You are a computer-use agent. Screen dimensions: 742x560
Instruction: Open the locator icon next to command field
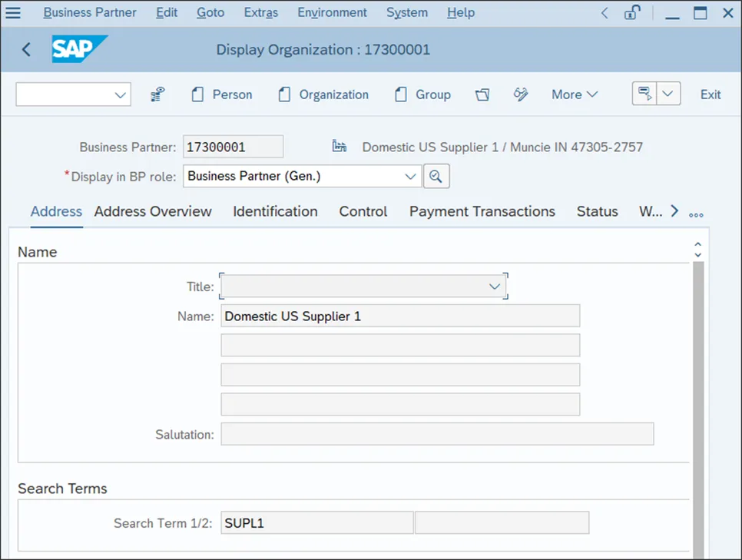point(157,94)
